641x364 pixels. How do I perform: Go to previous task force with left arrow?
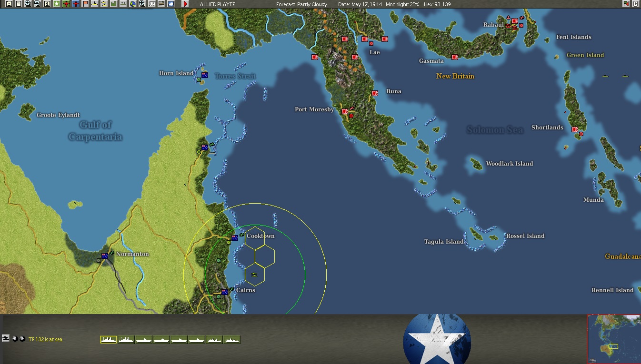(15, 339)
